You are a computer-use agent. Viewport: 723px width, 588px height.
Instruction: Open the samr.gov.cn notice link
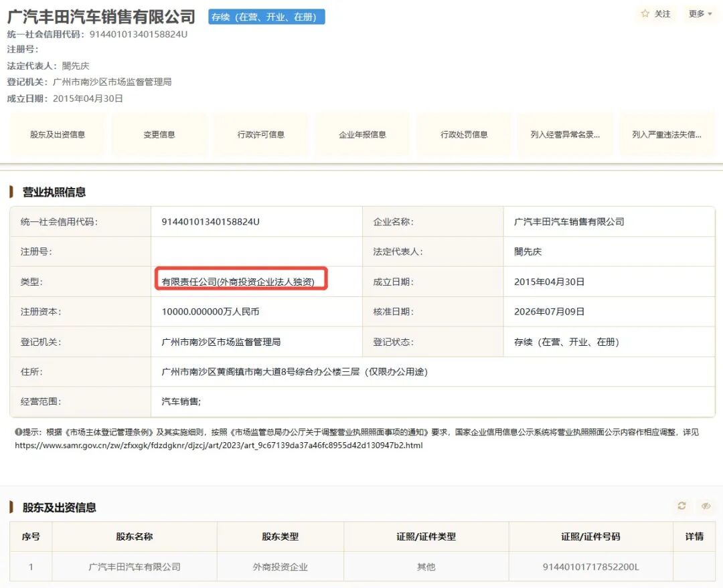[x=218, y=445]
